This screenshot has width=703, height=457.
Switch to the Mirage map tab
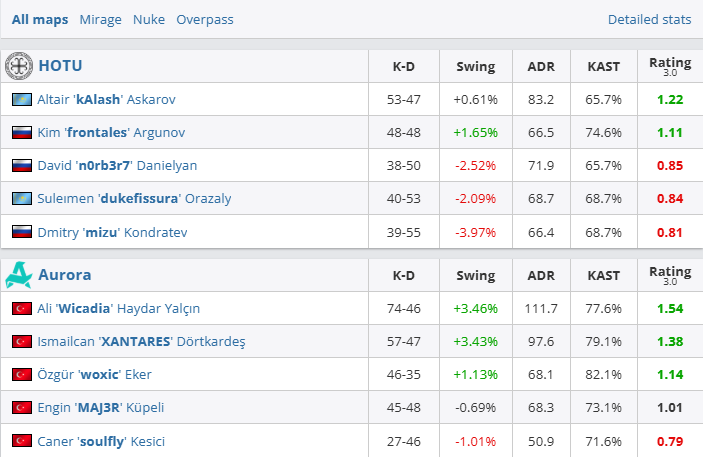point(100,19)
